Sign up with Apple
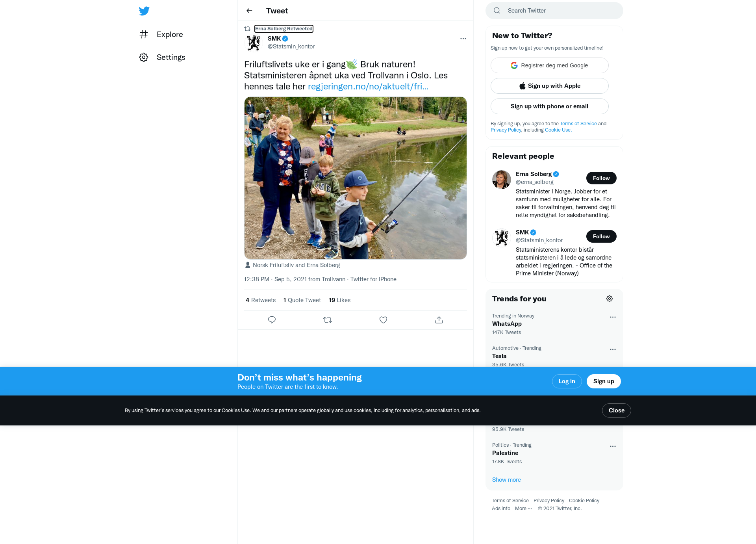The width and height of the screenshot is (756, 544). point(550,86)
